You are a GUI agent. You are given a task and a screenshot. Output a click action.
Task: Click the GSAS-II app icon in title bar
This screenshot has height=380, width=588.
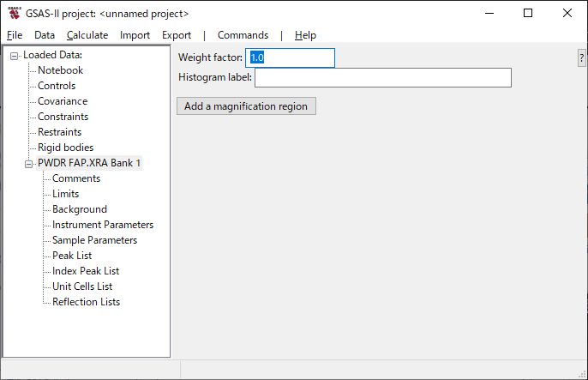[14, 14]
